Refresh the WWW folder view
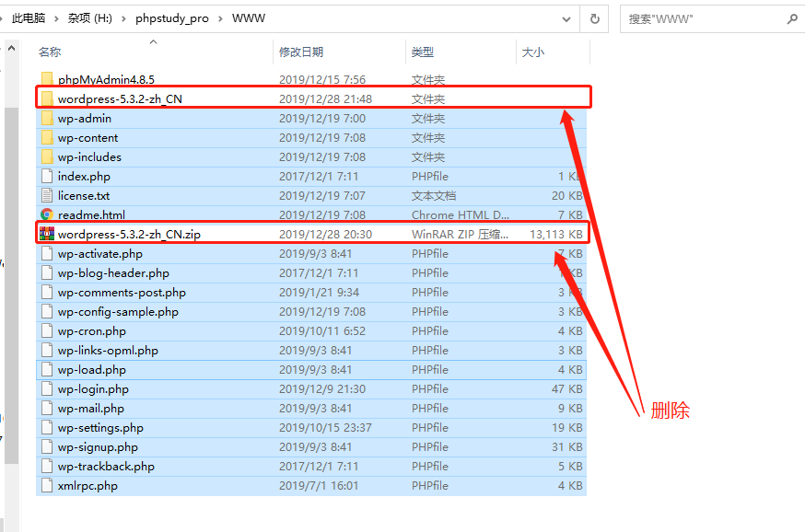The width and height of the screenshot is (805, 532). coord(594,19)
